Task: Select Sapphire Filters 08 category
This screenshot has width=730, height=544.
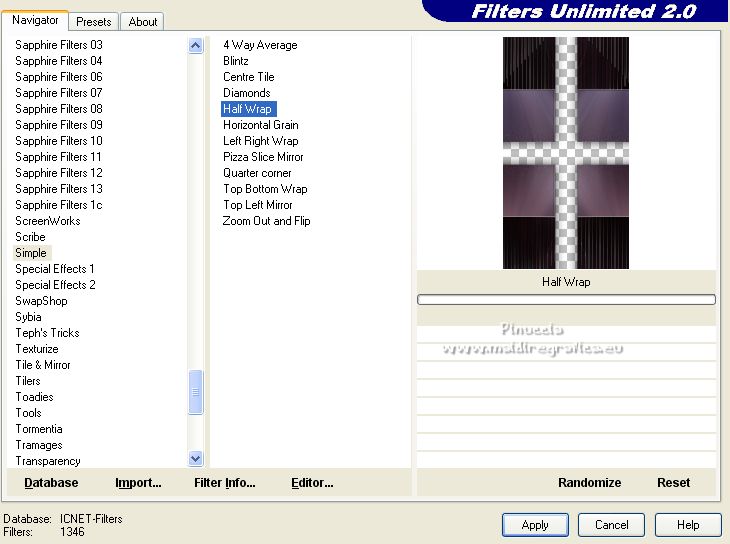Action: coord(59,109)
